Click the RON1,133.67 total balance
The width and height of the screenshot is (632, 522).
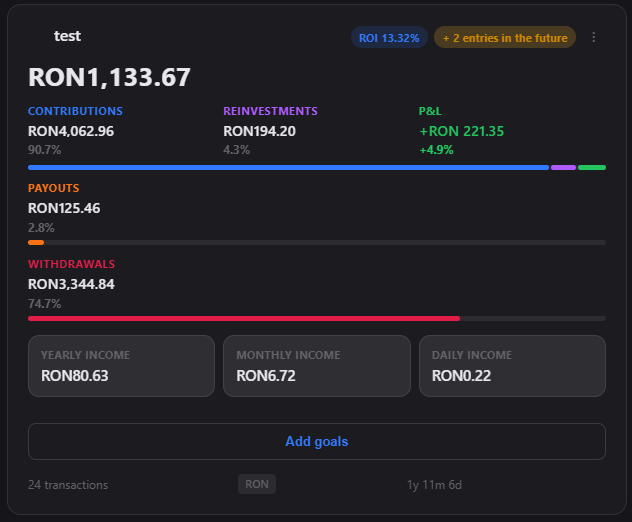[x=109, y=77]
